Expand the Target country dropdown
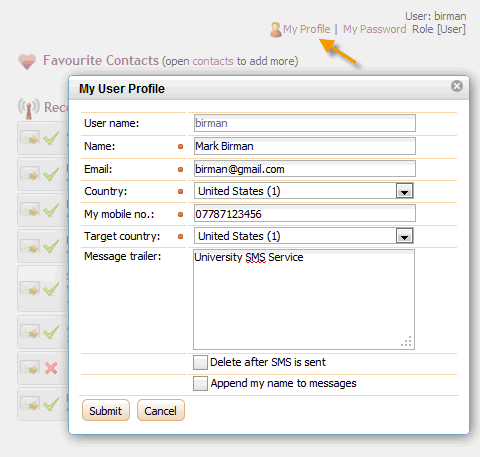Image resolution: width=480 pixels, height=457 pixels. (405, 236)
